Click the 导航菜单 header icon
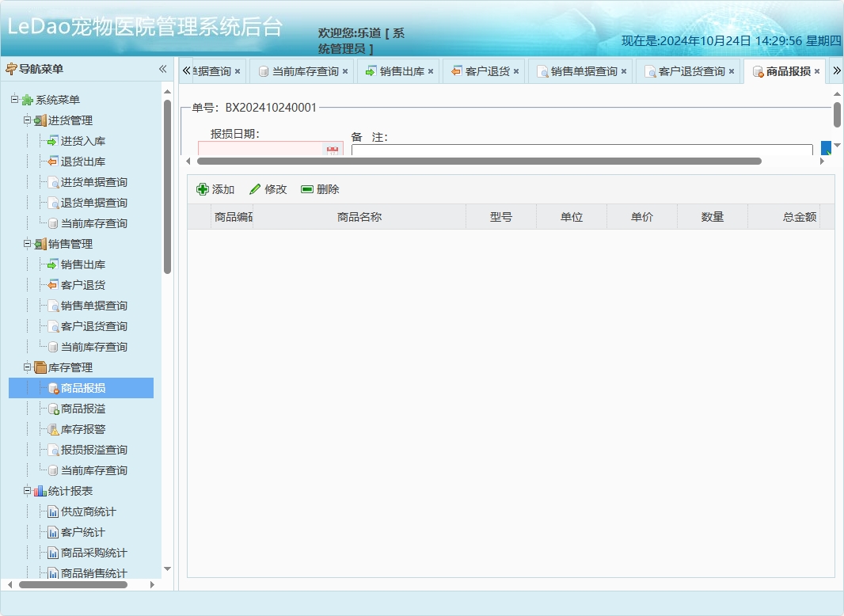844x616 pixels. click(x=11, y=69)
